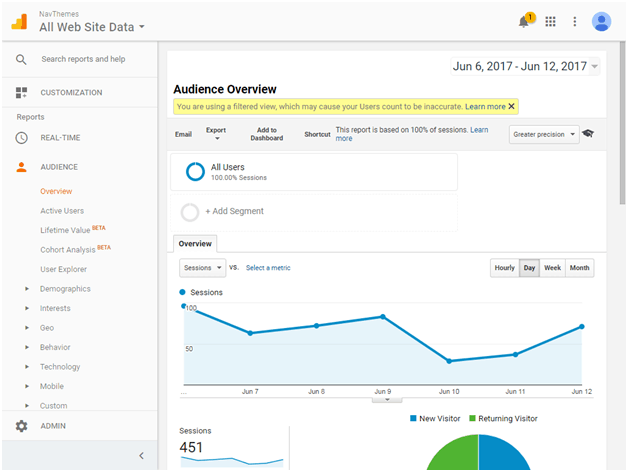The height and width of the screenshot is (472, 628).
Task: Click + Add Segment
Action: point(234,211)
